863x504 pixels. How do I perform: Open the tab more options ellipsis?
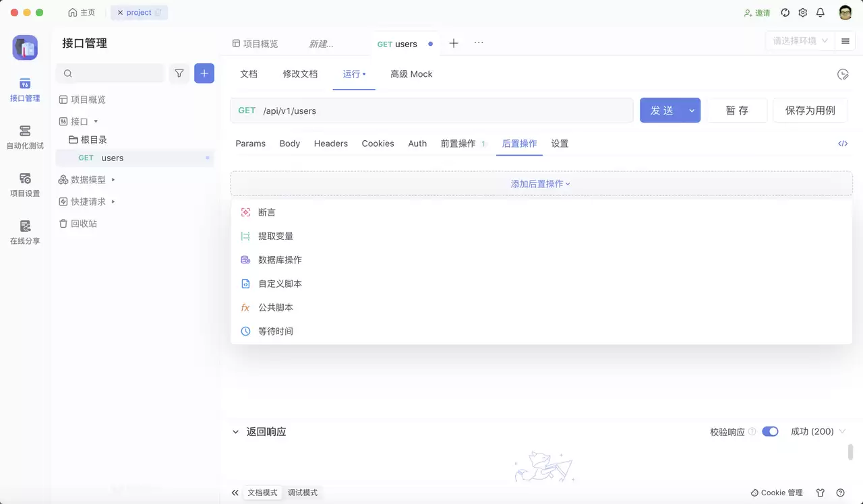(479, 42)
